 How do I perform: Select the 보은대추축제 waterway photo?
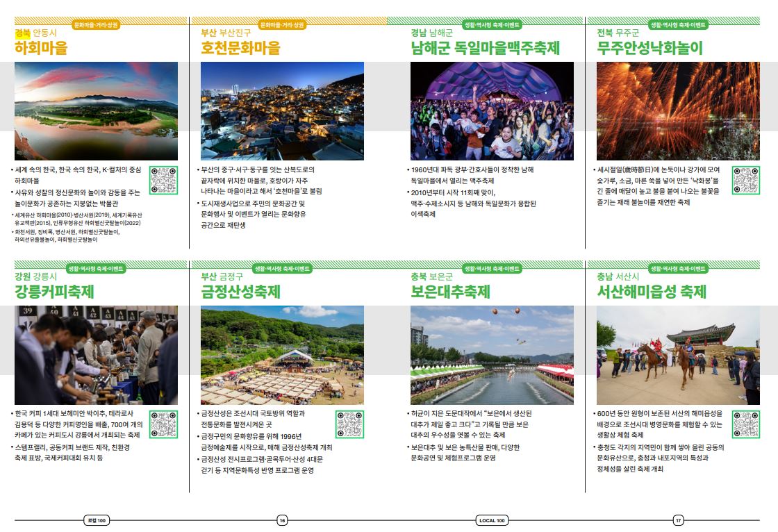492,355
